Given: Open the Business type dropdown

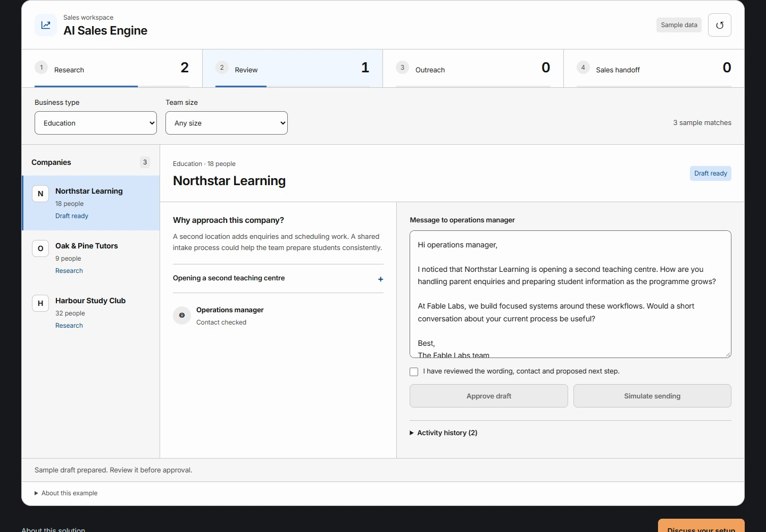Looking at the screenshot, I should tap(96, 123).
